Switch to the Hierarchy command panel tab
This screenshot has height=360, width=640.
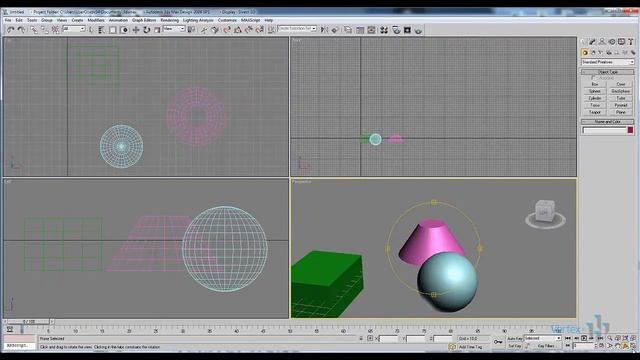tap(602, 42)
